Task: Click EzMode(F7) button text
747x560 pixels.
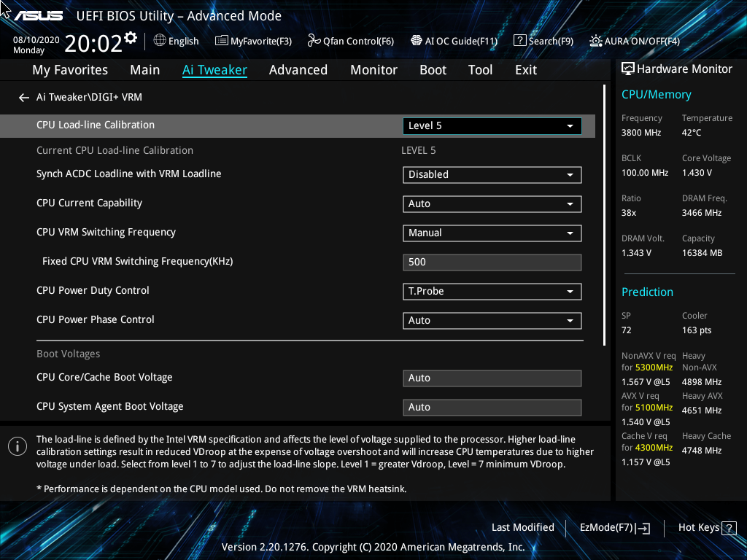Action: pyautogui.click(x=606, y=528)
